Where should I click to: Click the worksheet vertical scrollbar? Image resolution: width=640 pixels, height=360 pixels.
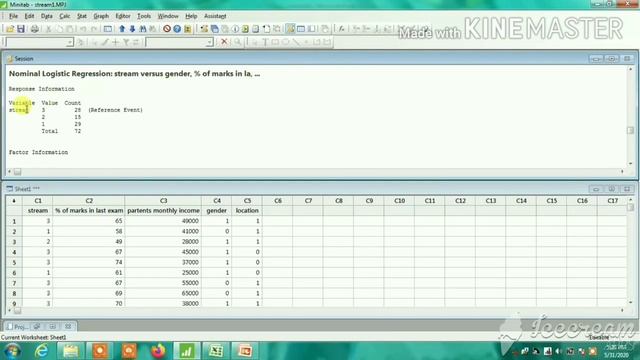pyautogui.click(x=630, y=251)
